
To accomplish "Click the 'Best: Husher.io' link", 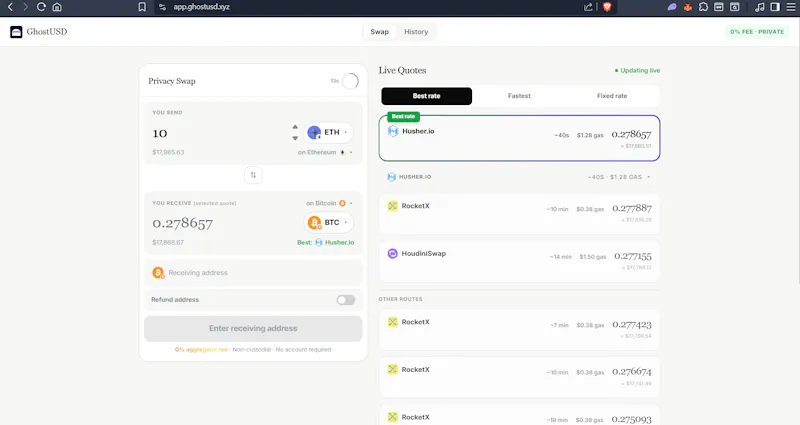I will click(326, 242).
